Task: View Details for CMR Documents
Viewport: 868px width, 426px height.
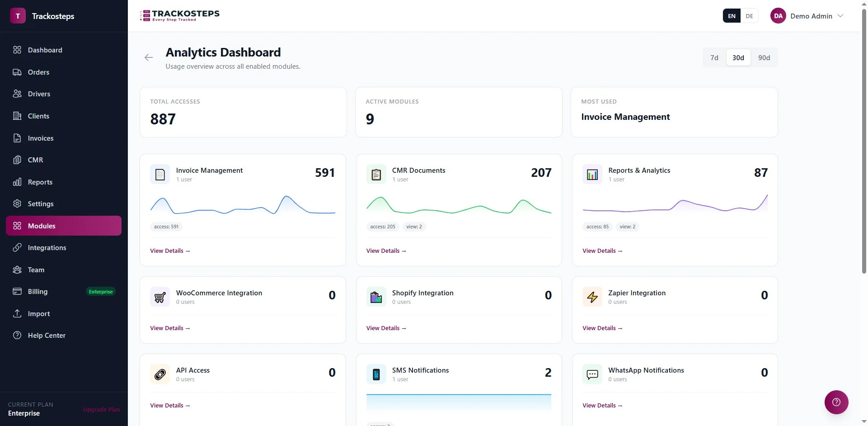Action: [386, 251]
